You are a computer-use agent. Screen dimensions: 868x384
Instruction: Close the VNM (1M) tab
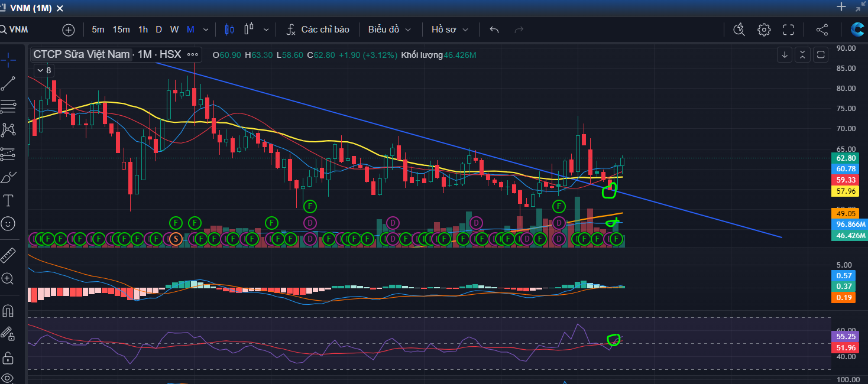coord(60,8)
